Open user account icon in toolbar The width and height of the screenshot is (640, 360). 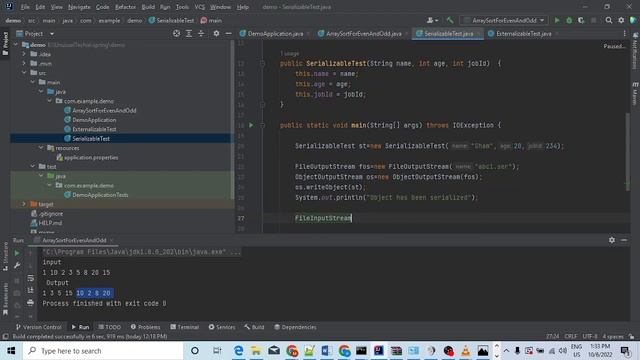432,20
